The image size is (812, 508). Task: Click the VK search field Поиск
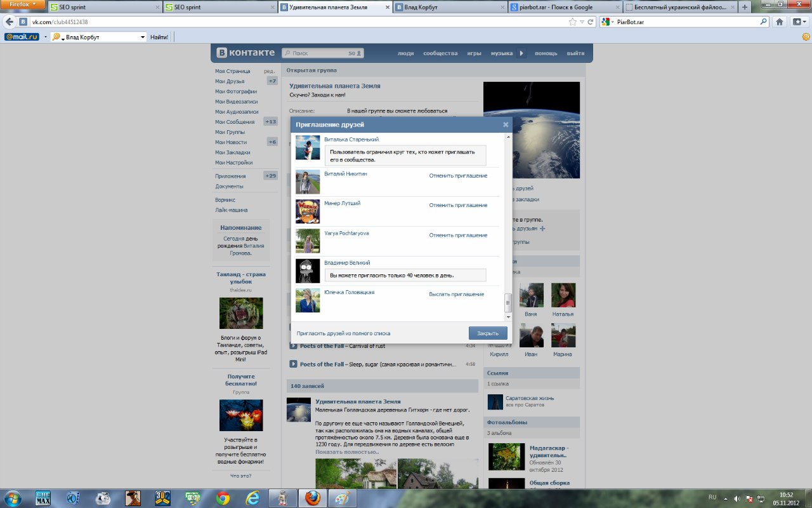pos(323,53)
